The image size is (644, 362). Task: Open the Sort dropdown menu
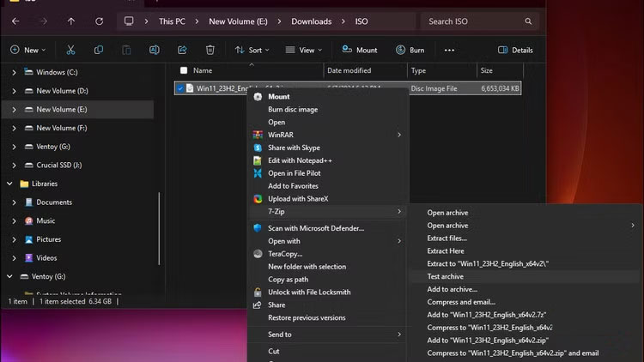[x=253, y=50]
